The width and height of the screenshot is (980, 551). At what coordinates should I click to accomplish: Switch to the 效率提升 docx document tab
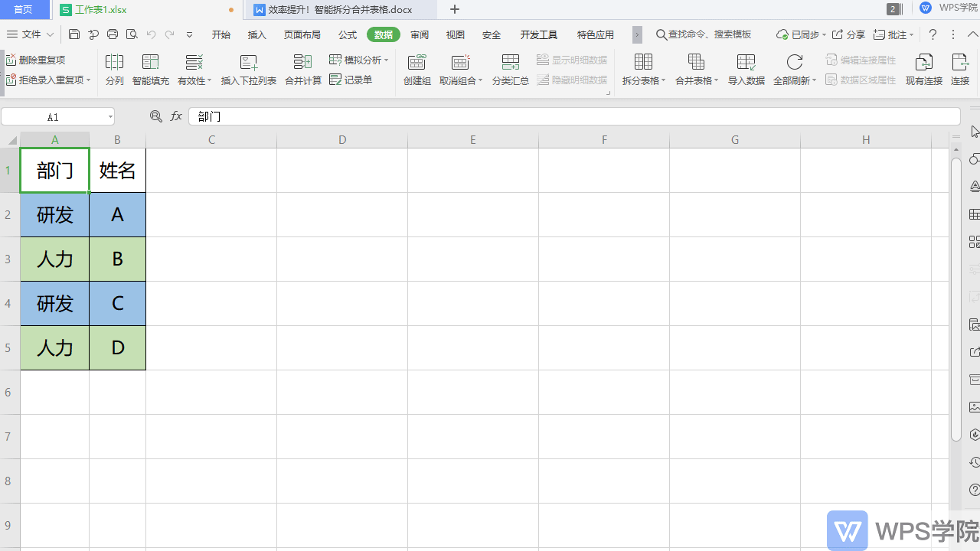pyautogui.click(x=340, y=10)
